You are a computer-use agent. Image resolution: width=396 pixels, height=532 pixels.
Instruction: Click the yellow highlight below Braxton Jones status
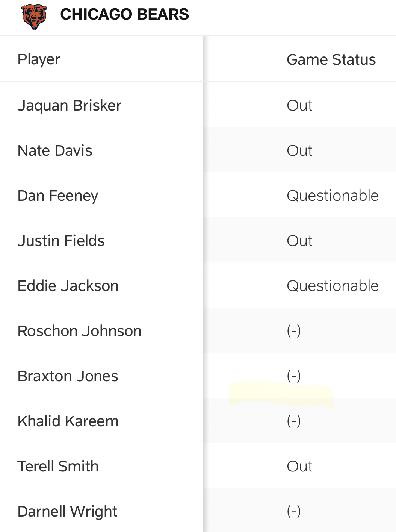(281, 394)
